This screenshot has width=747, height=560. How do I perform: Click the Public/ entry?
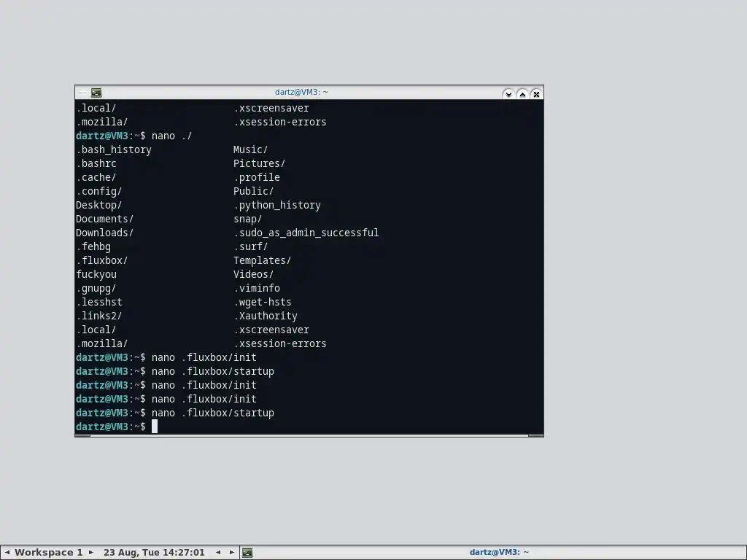(253, 191)
